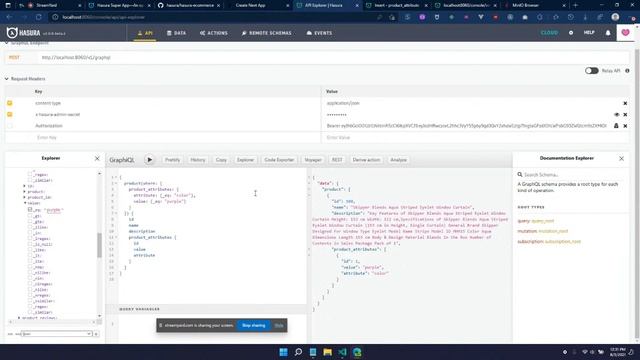Click Stop sharing button
Viewport: 640px width, 360px height.
[x=253, y=325]
